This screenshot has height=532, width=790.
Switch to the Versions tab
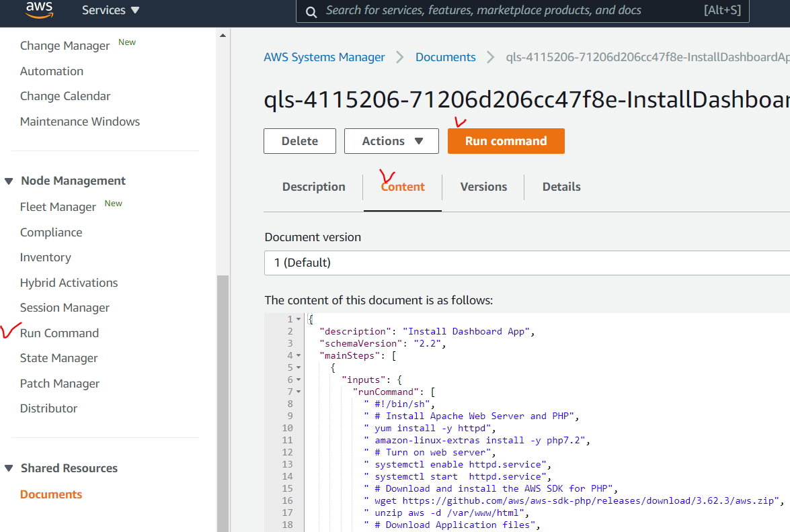(x=483, y=187)
